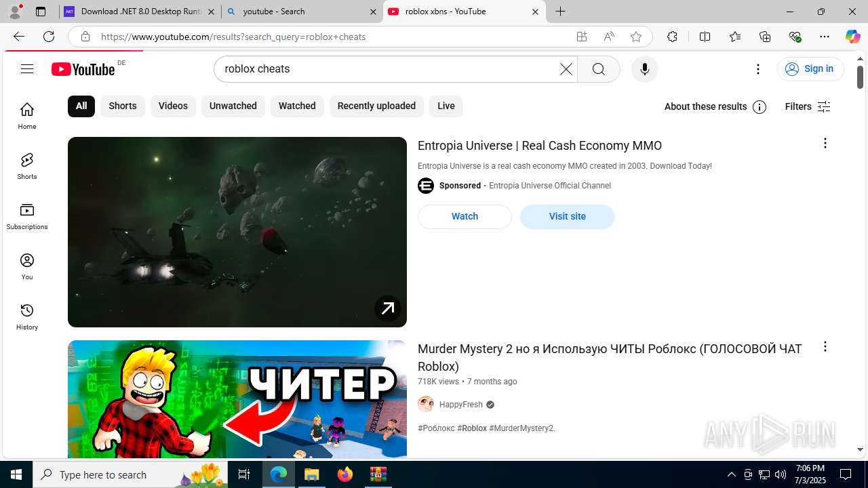868x488 pixels.
Task: Open Collections
Action: (765, 37)
